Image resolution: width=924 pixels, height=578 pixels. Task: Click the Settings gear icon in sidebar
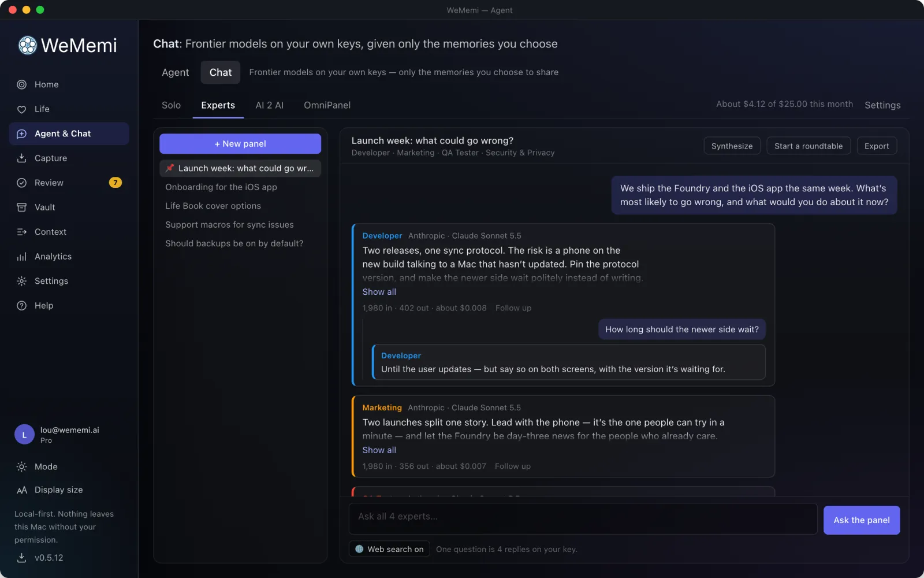pos(21,281)
